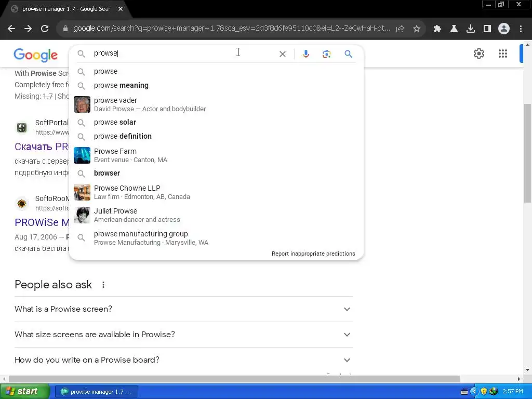The image size is (532, 399).
Task: Select 'Prowse Farm' suggestion
Action: coord(216,155)
